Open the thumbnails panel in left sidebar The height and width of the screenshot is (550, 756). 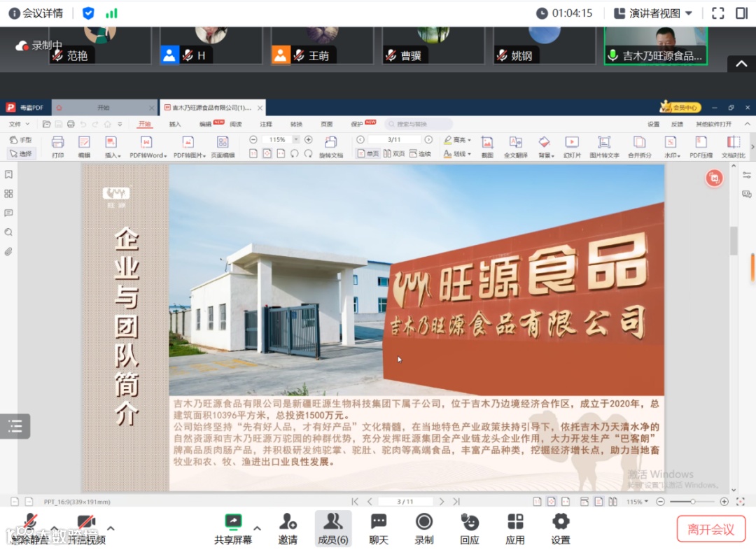pyautogui.click(x=8, y=194)
